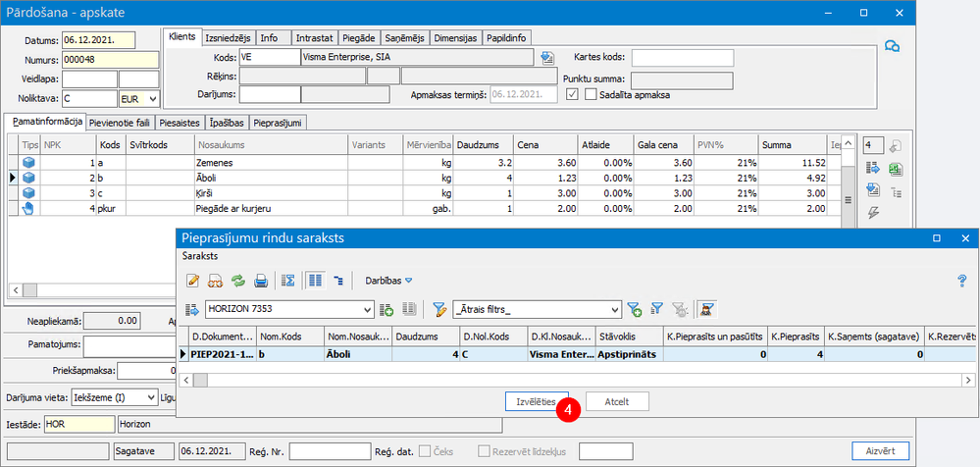Open the Pieprasījumi tab

[279, 123]
